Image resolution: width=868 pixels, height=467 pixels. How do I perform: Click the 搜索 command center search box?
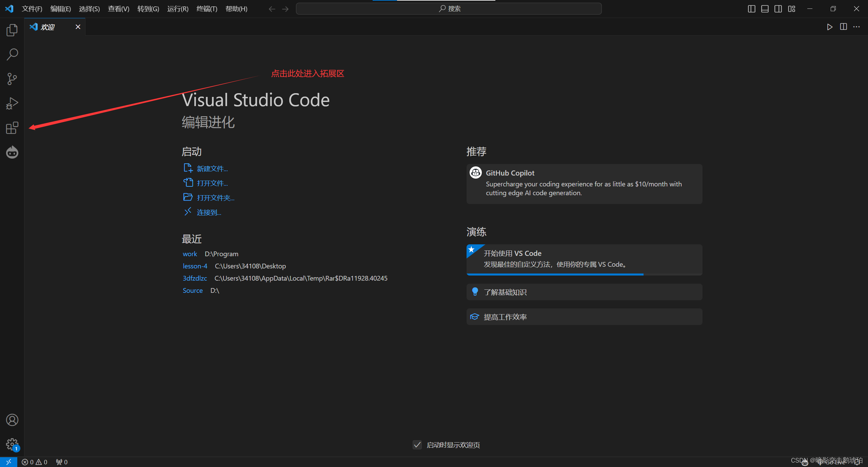point(449,9)
